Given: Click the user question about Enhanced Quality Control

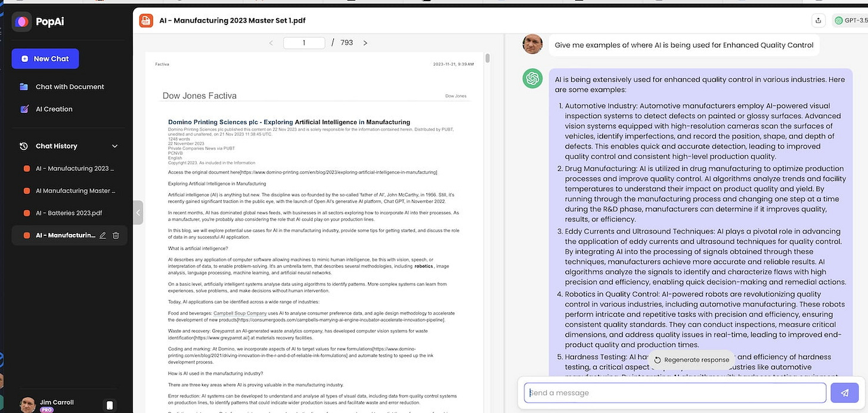Looking at the screenshot, I should pos(684,45).
